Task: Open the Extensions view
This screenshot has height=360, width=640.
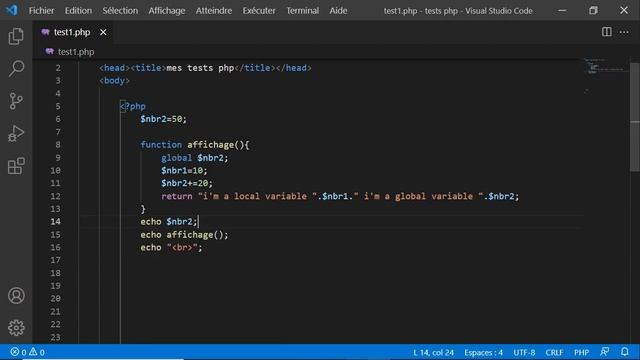Action: coord(16,166)
